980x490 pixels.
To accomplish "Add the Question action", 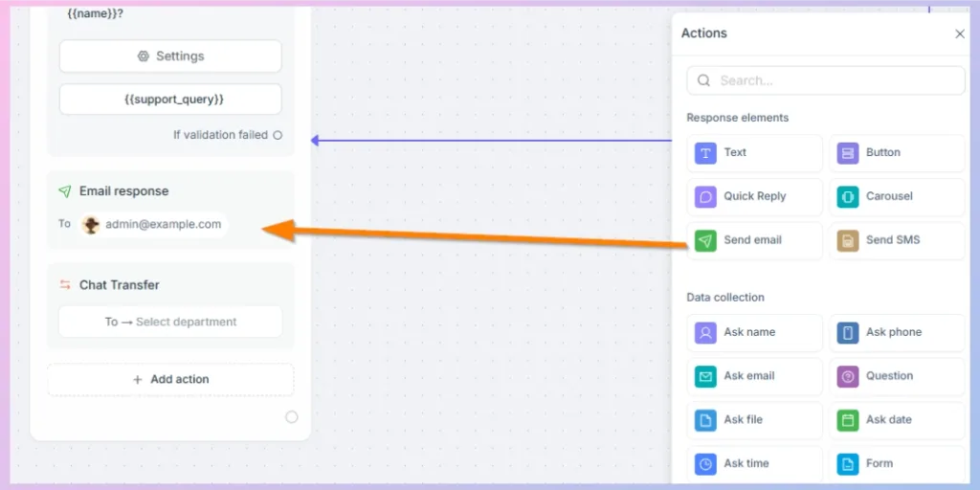I will [x=897, y=376].
